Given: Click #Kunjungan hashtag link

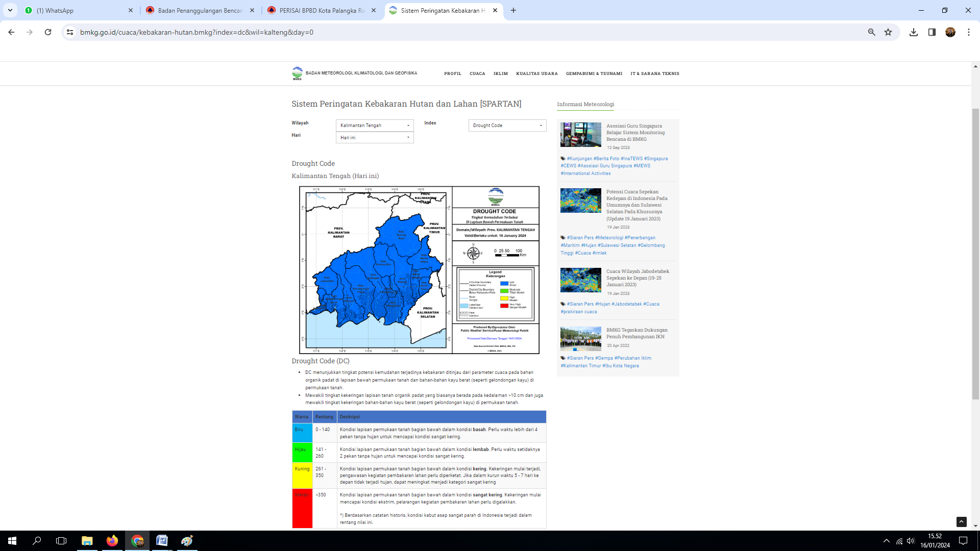Looking at the screenshot, I should 579,159.
